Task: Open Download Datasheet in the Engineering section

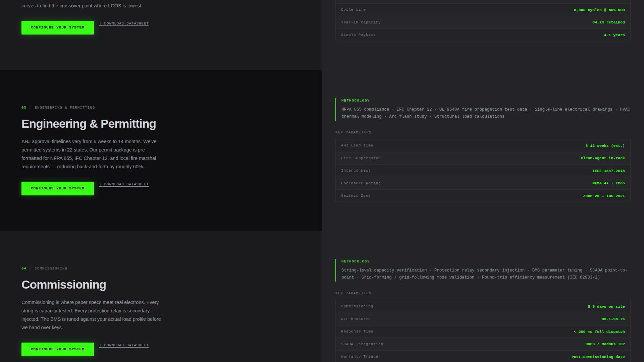Action: (x=126, y=184)
